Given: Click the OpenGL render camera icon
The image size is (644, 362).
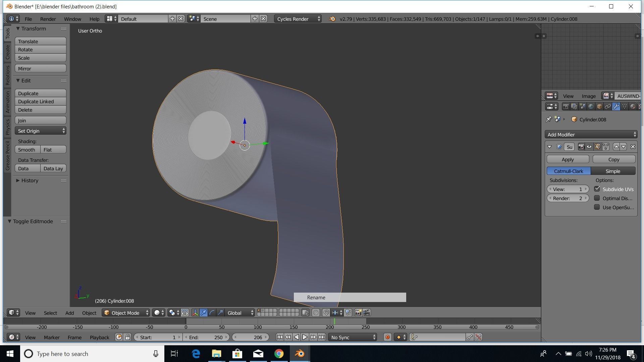Looking at the screenshot, I should [358, 313].
